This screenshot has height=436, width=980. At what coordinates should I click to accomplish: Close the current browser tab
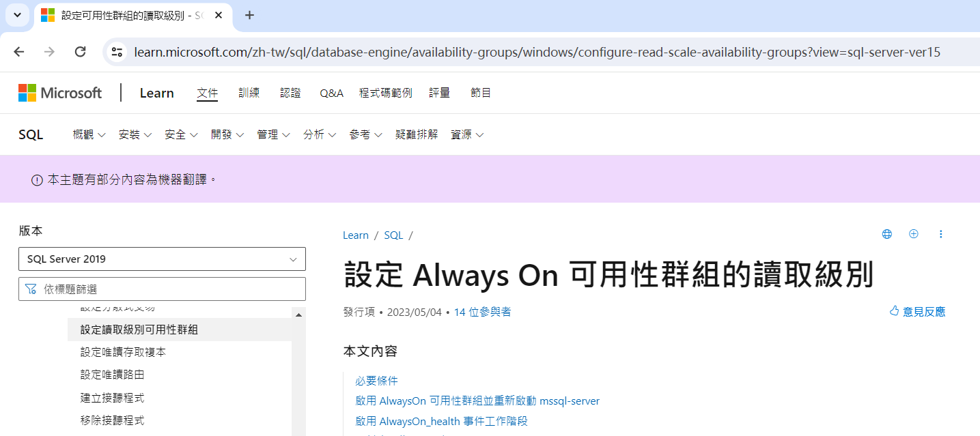tap(219, 14)
